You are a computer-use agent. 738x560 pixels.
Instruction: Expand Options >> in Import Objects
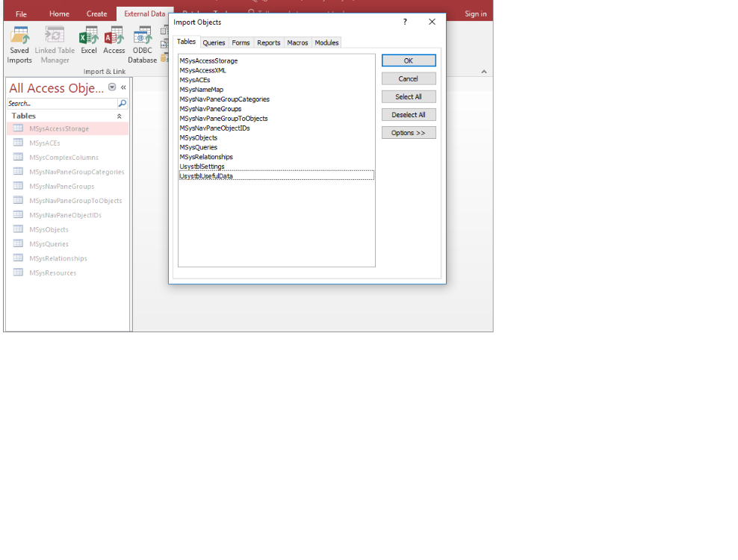409,133
